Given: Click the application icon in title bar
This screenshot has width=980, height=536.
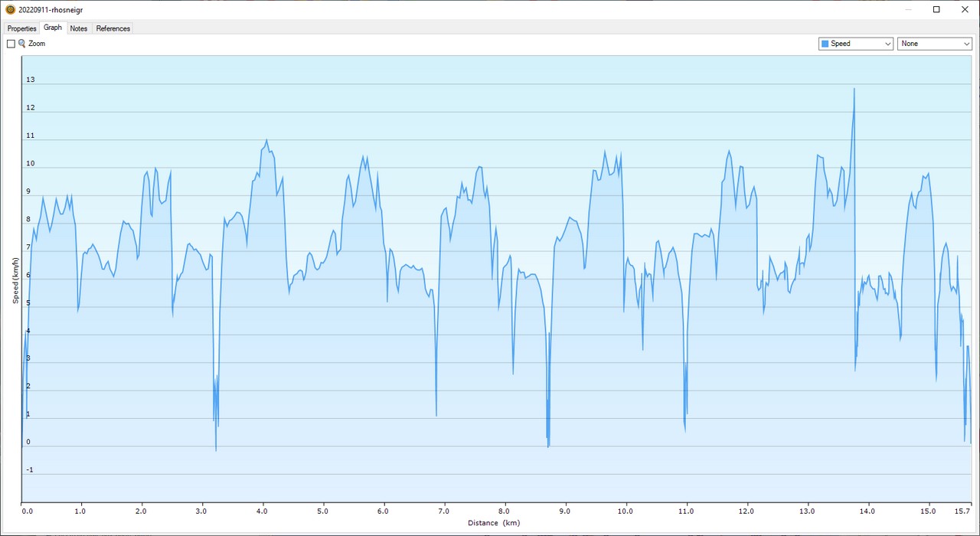Looking at the screenshot, I should tap(10, 9).
